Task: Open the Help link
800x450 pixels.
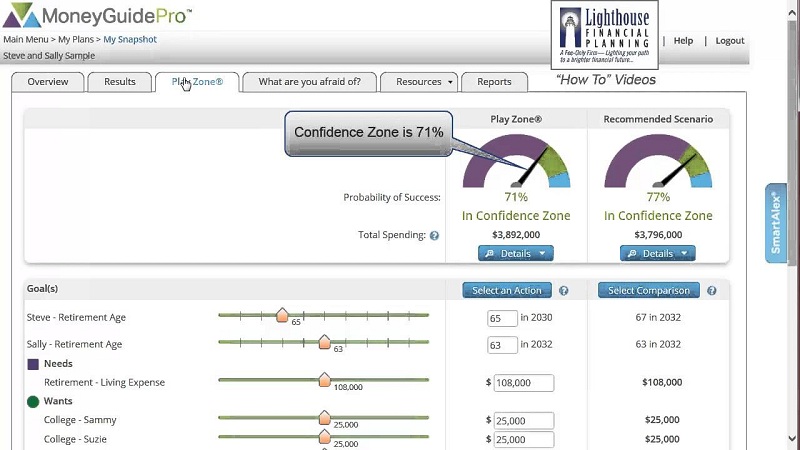Action: (683, 41)
